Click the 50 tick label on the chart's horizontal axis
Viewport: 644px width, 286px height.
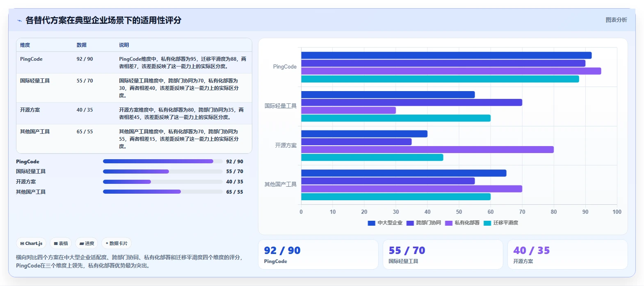coord(459,212)
